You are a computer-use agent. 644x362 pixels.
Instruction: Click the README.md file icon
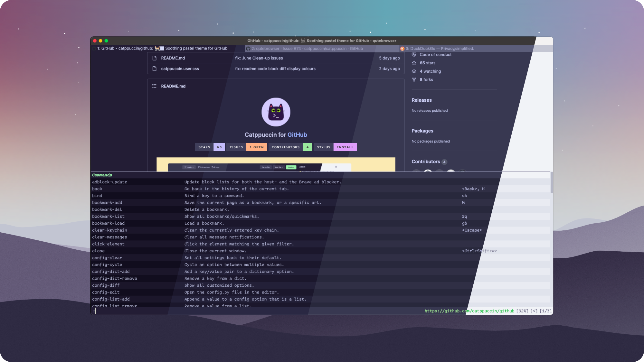(x=154, y=58)
